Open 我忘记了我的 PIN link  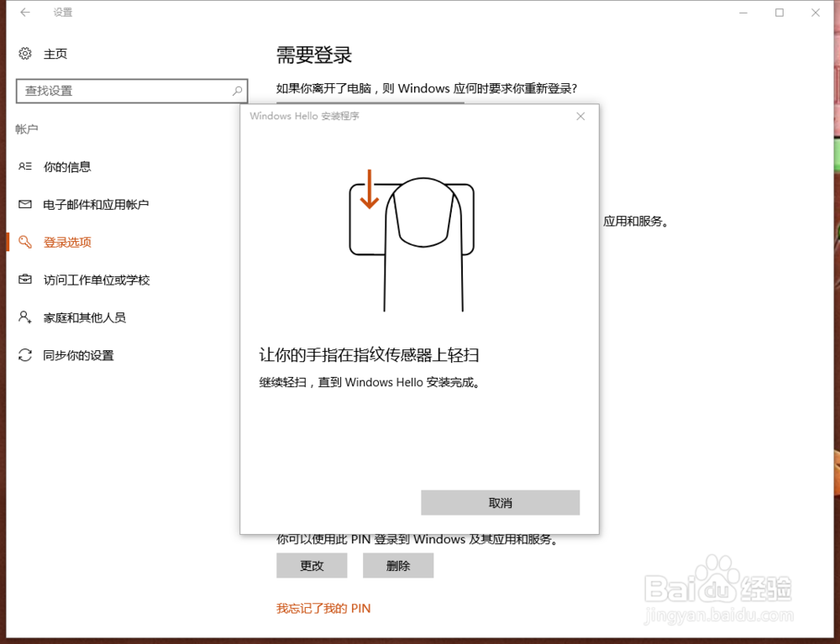(x=323, y=608)
